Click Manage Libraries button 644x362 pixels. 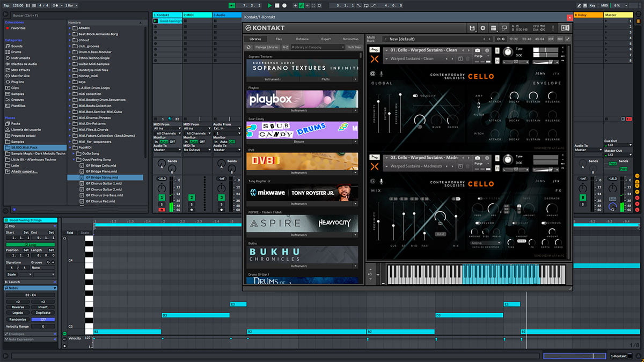click(267, 47)
